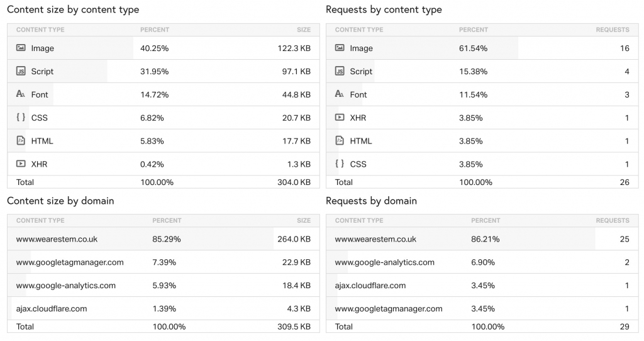Select www.googletagmanager.com in Content size by domain
Screen dimensions: 644x341
pyautogui.click(x=70, y=262)
